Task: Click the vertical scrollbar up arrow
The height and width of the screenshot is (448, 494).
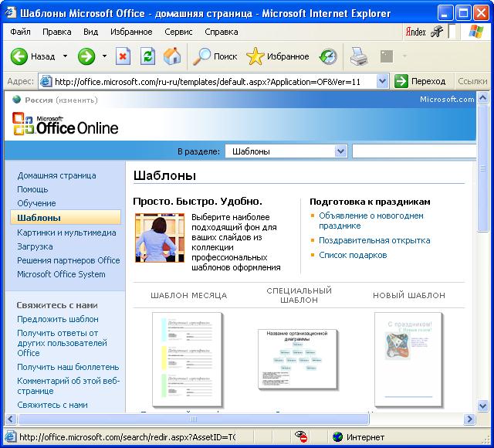Action: tap(482, 98)
